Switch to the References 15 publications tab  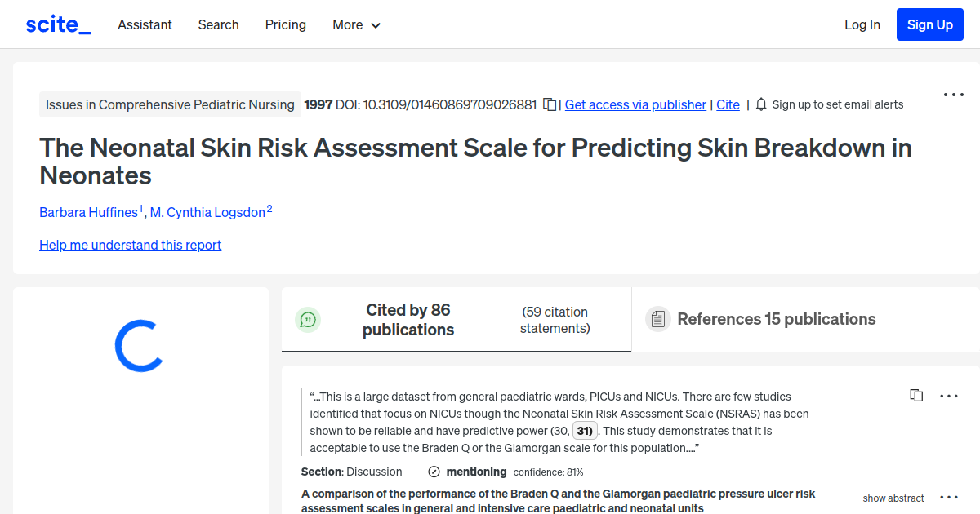pyautogui.click(x=777, y=319)
